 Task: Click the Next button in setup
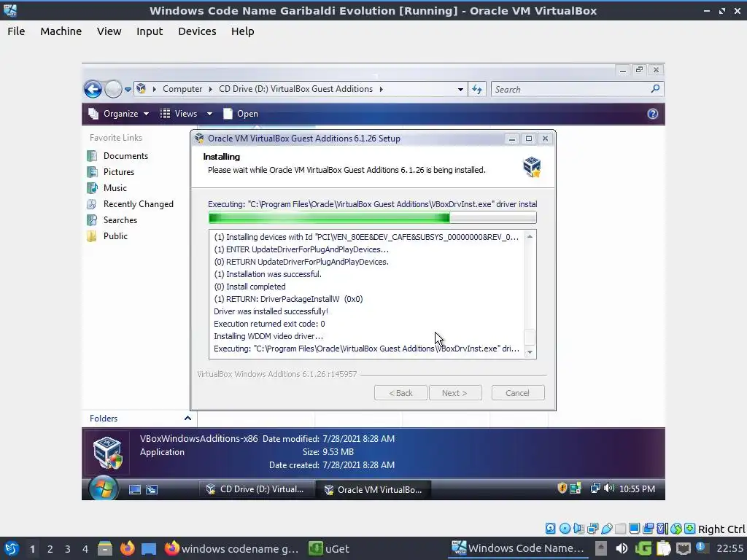tap(455, 393)
